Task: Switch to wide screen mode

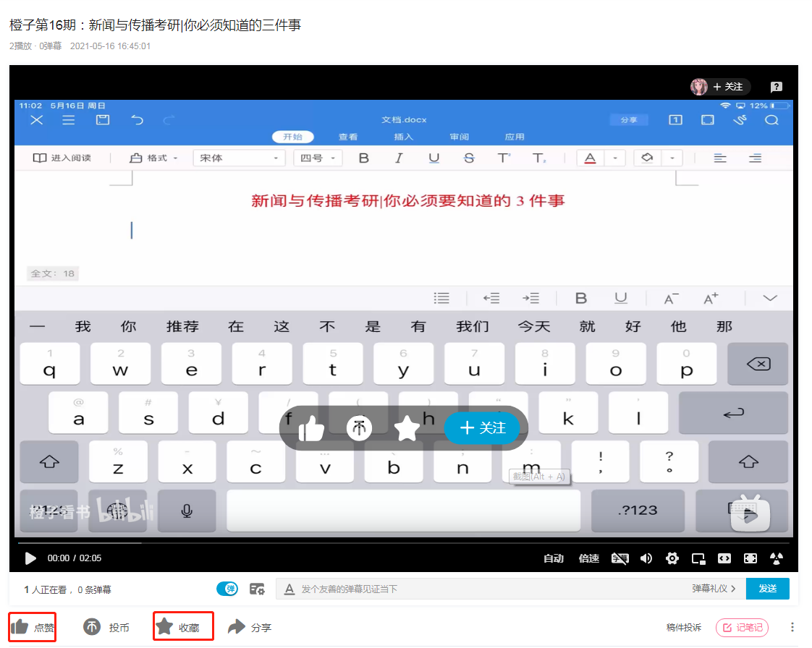Action: coord(724,558)
